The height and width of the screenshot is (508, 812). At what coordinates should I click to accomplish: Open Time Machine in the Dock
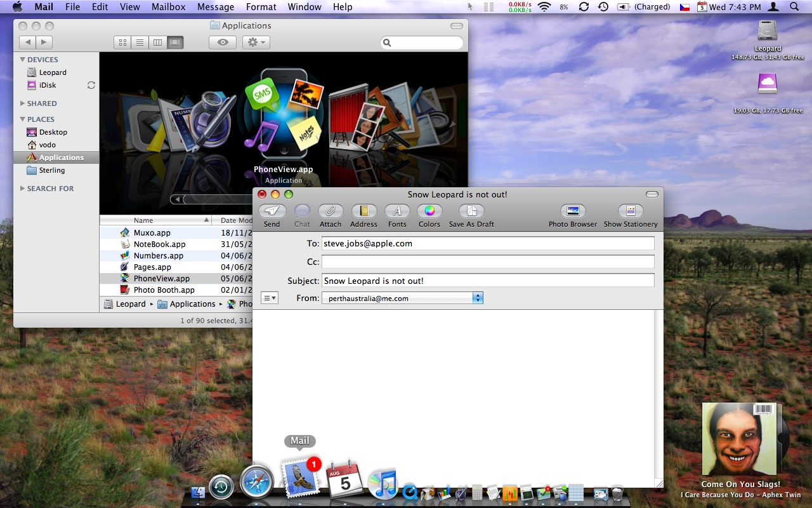(x=221, y=487)
